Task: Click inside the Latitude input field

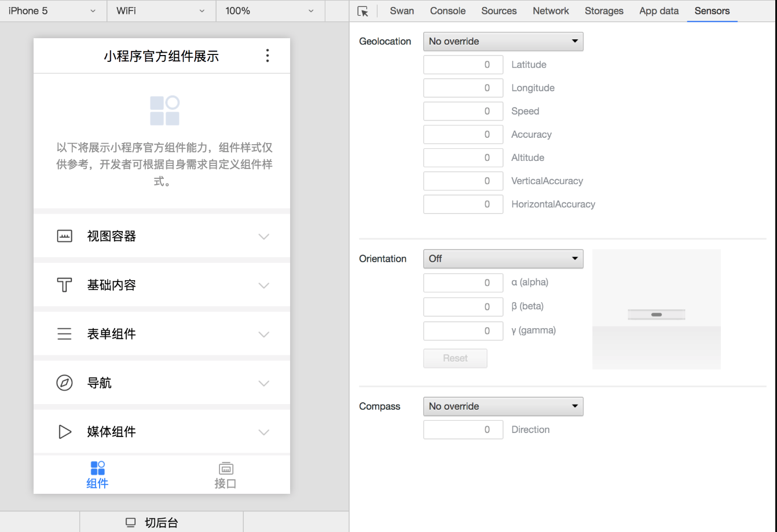Action: pyautogui.click(x=463, y=64)
